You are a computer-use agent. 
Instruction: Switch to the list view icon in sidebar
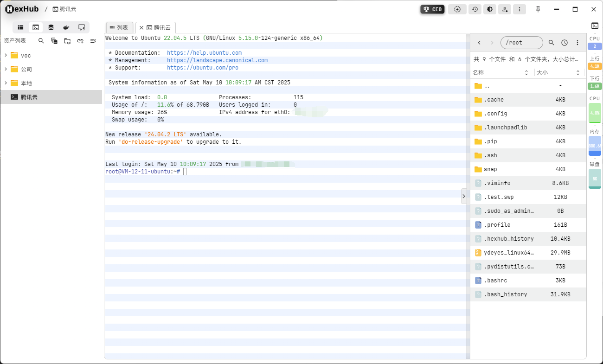[x=20, y=27]
